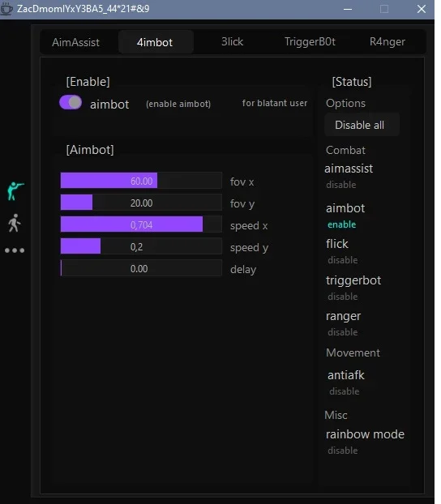Minimize the window from the title bar

348,9
